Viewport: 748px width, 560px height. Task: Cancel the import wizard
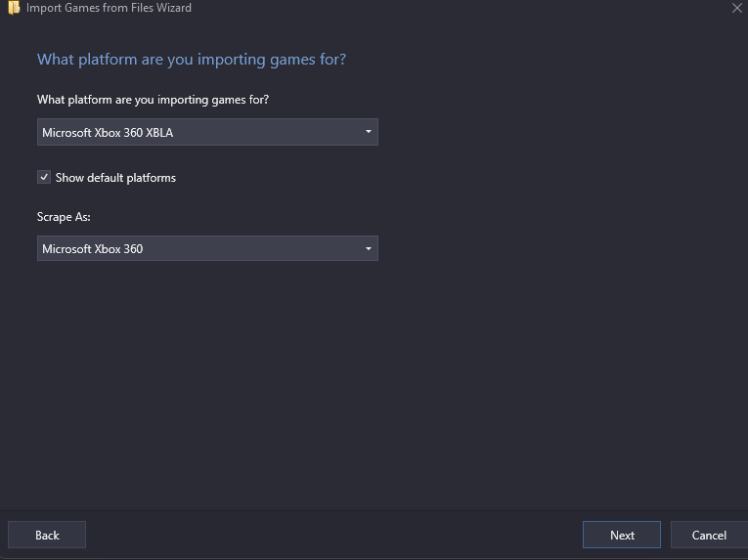pos(709,535)
